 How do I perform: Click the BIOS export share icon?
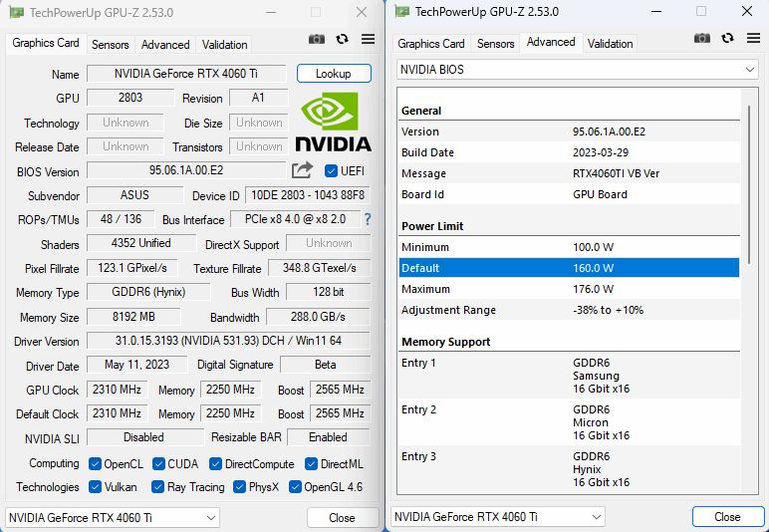click(302, 170)
